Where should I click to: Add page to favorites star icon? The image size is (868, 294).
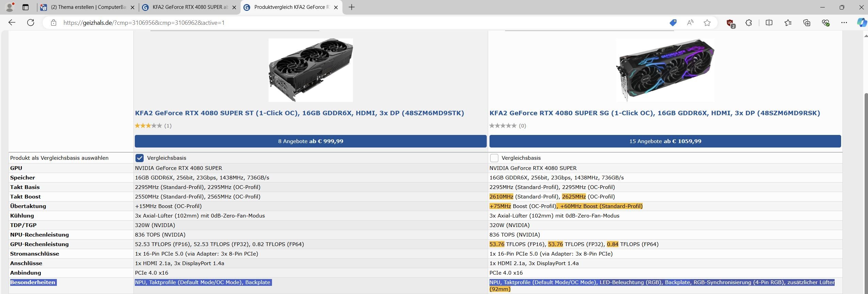point(707,23)
